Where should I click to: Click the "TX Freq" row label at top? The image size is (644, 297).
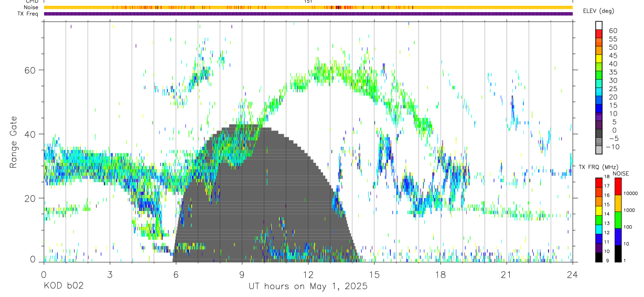click(28, 14)
